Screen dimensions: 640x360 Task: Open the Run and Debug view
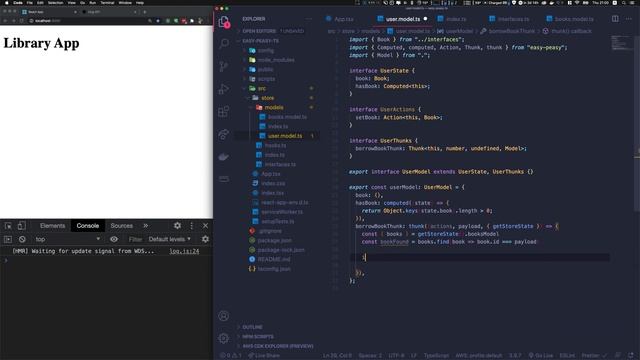click(224, 89)
